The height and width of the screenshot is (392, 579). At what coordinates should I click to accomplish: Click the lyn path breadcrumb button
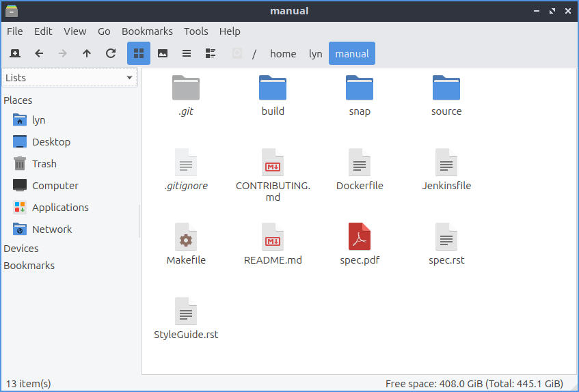[315, 54]
